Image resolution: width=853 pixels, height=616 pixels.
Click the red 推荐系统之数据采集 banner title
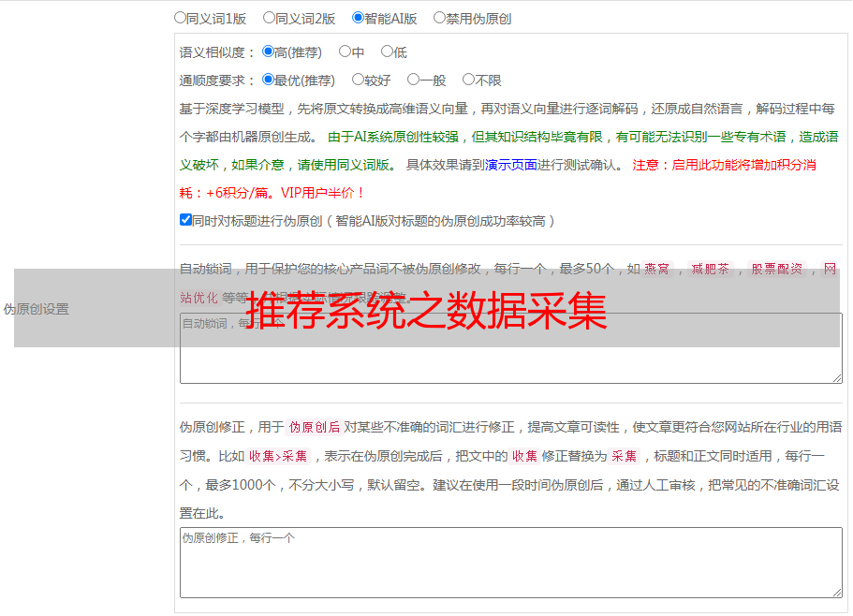coord(427,310)
